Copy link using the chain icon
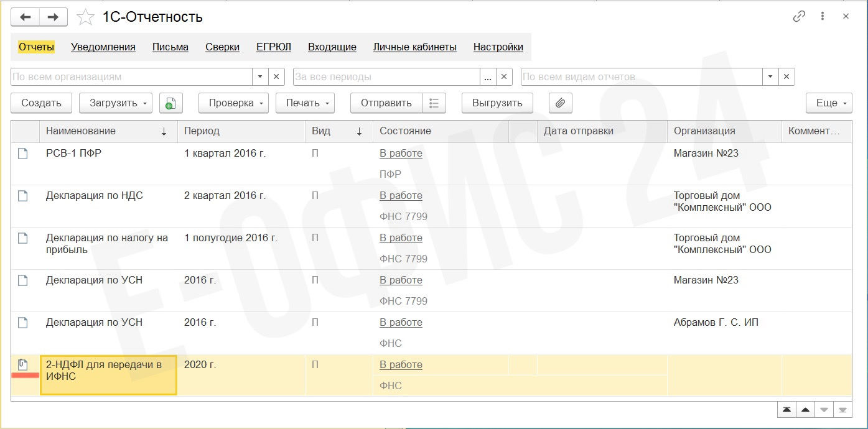868x429 pixels. point(799,17)
